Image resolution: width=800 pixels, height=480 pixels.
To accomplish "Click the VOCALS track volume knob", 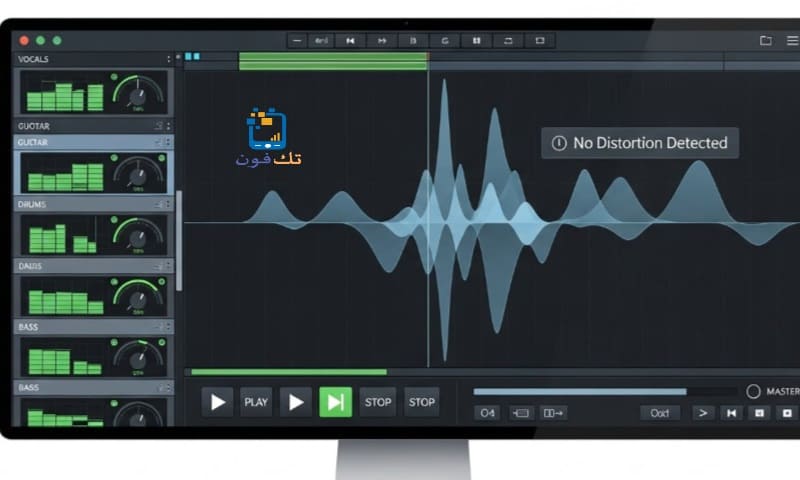I will coord(138,95).
